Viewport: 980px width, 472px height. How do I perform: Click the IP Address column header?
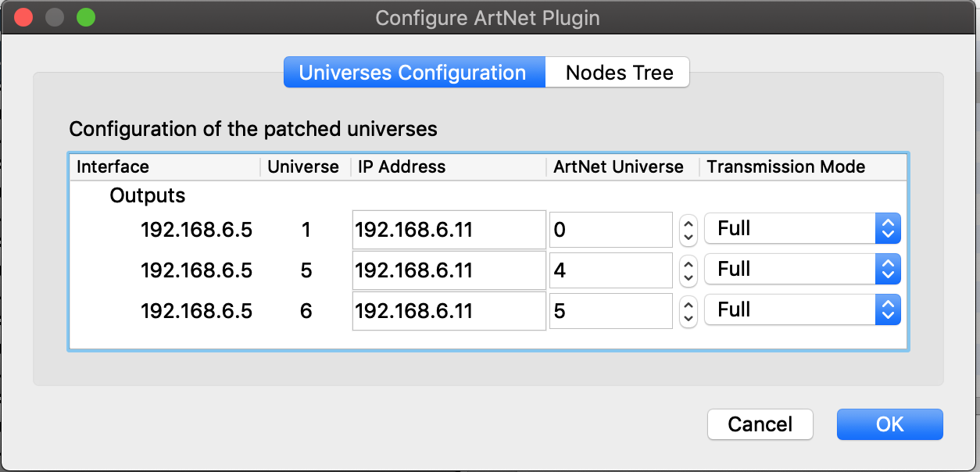tap(449, 167)
